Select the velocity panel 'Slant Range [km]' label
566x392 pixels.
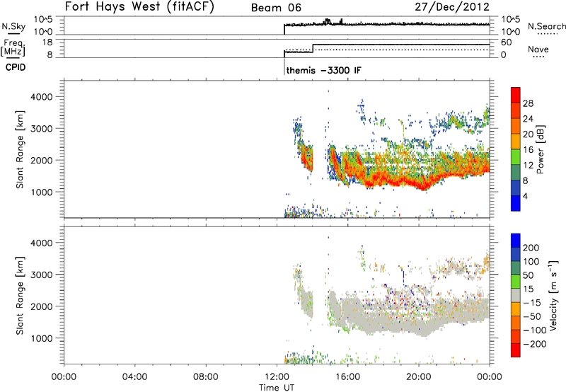point(20,296)
